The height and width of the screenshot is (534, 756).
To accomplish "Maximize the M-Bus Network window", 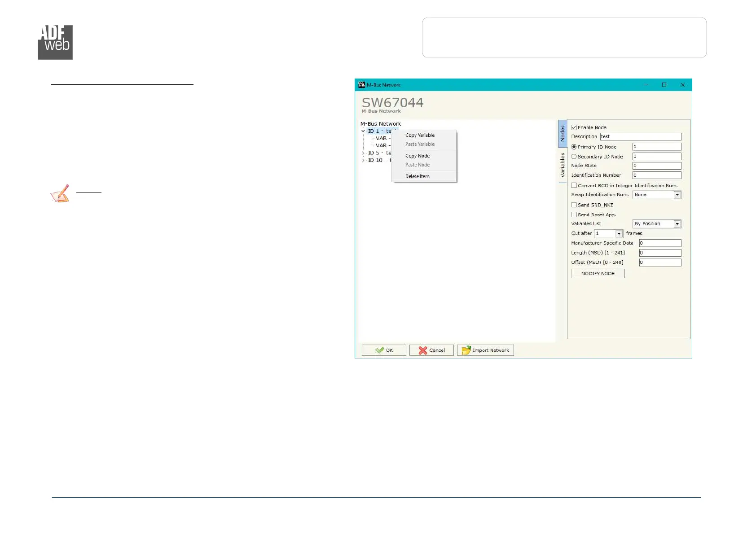I will tap(664, 85).
